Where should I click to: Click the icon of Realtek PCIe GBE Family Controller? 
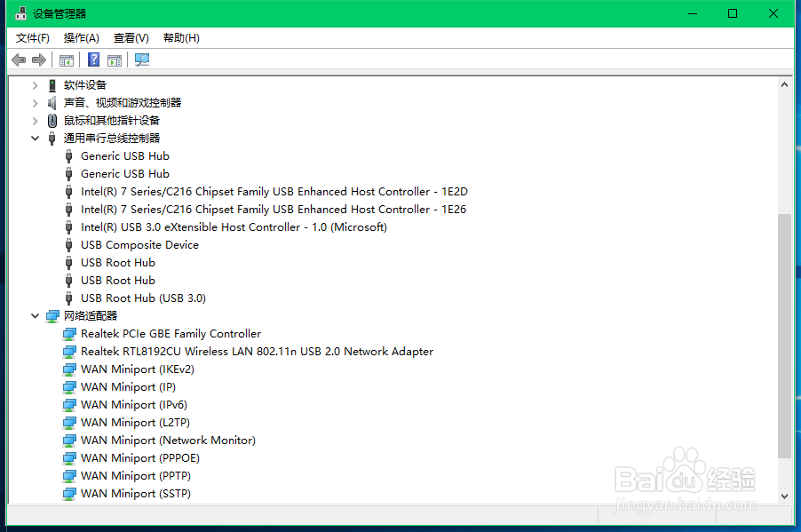pos(69,334)
